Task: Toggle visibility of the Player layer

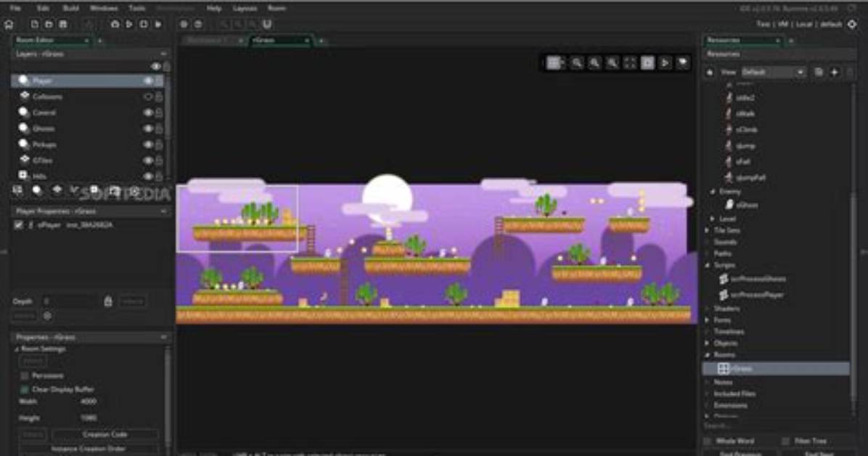Action: (x=148, y=81)
